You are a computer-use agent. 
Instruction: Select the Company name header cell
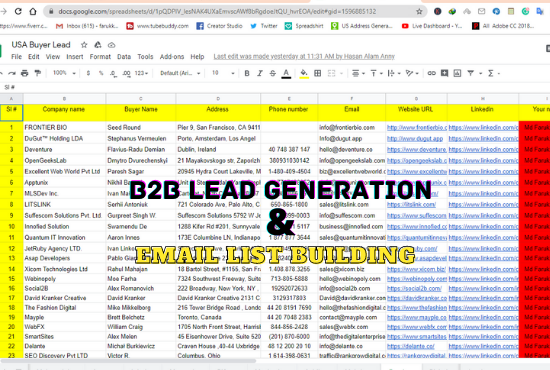click(x=64, y=113)
